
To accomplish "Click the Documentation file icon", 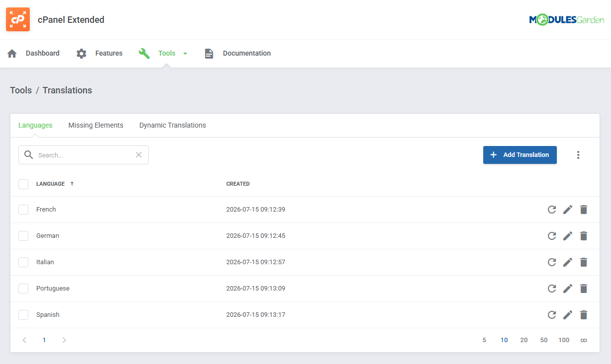I will (x=209, y=53).
